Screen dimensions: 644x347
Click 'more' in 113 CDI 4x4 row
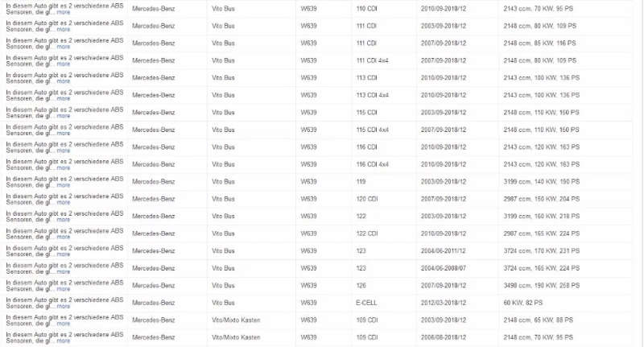64,98
